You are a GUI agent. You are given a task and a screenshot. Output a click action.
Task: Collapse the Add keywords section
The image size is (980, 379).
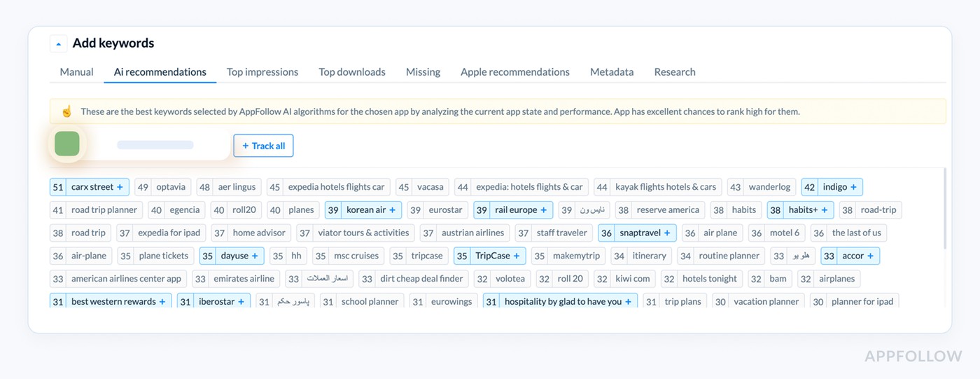[x=58, y=43]
